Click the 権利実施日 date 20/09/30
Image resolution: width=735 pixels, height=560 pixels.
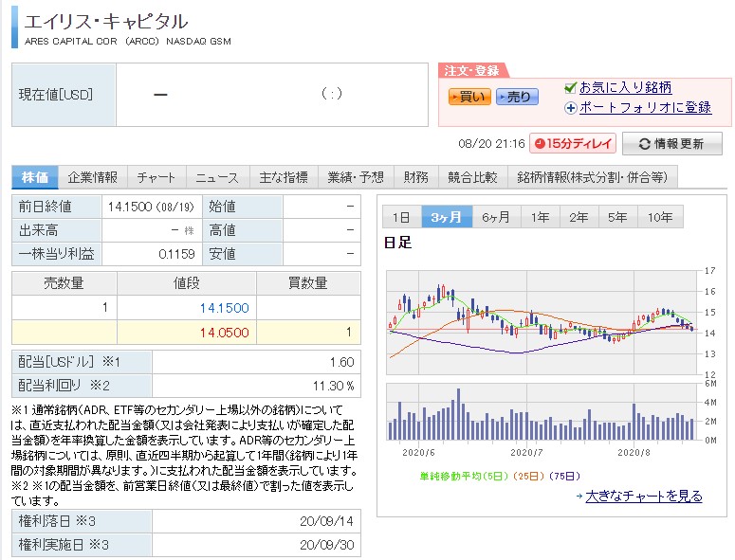point(326,545)
